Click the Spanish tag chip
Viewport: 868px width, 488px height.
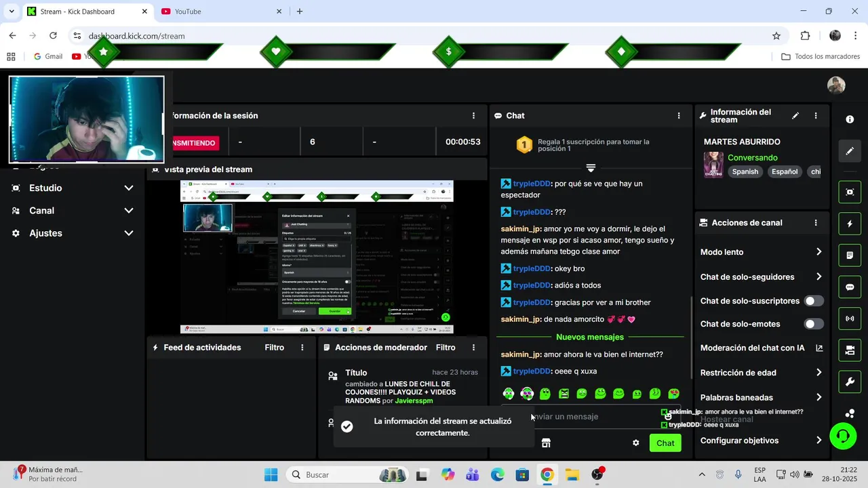[745, 171]
